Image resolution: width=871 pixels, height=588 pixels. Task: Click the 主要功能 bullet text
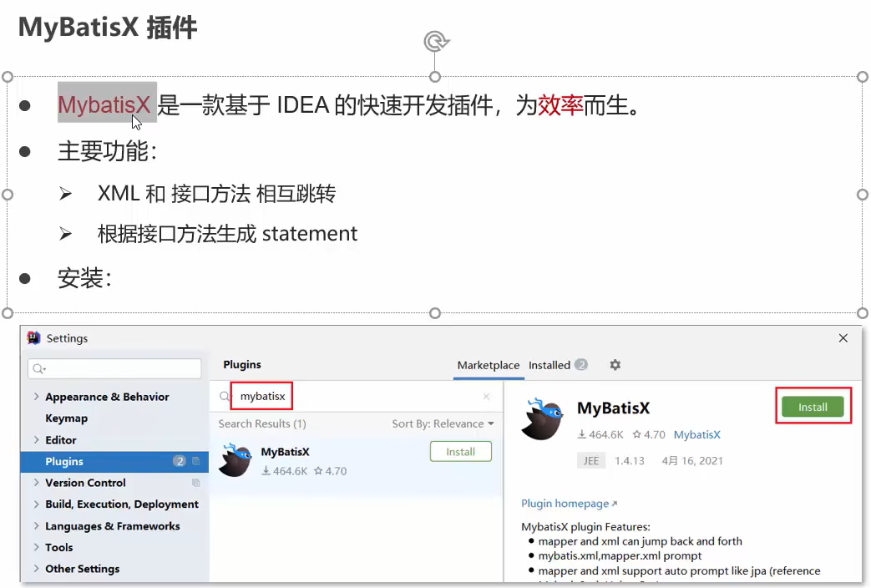coord(107,150)
